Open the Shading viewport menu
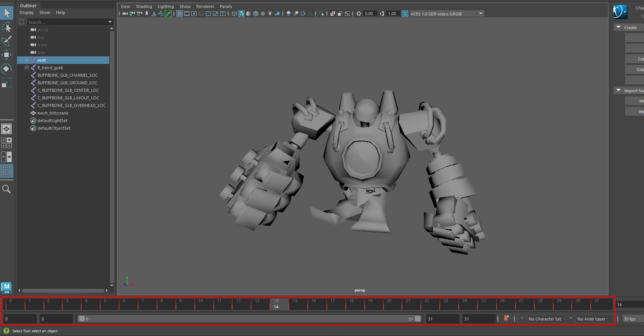The image size is (644, 336). click(144, 6)
